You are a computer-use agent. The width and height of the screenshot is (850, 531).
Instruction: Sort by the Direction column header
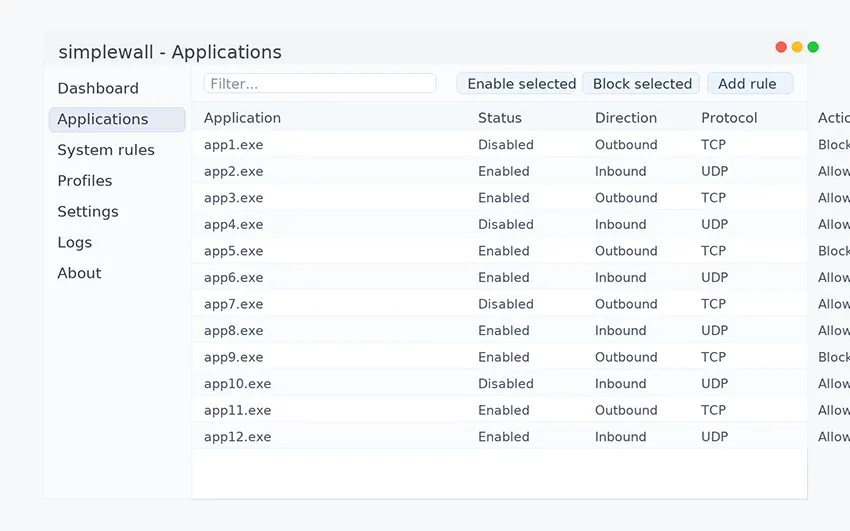626,118
